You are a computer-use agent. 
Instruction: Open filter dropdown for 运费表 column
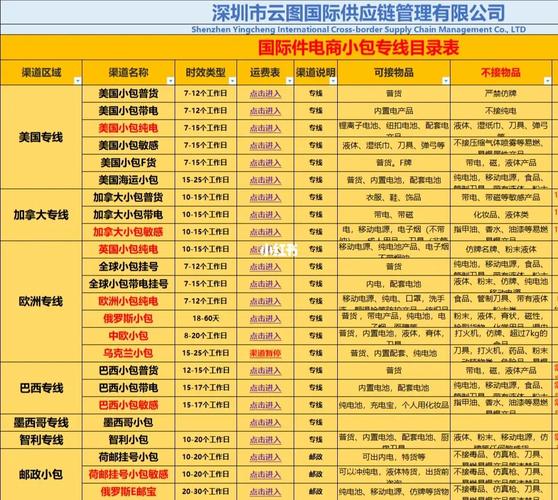click(289, 81)
